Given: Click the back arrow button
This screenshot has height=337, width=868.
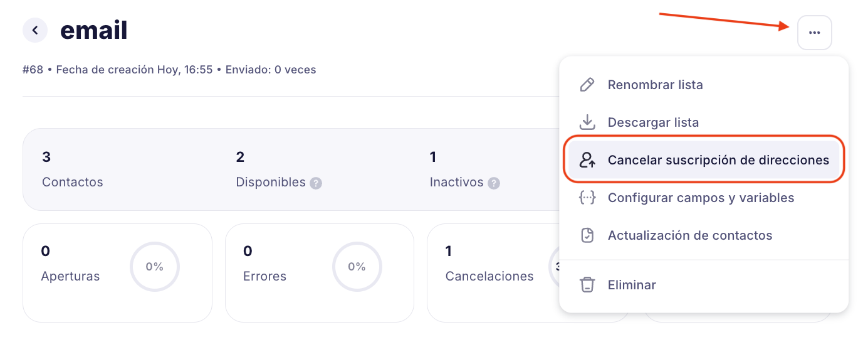Looking at the screenshot, I should (35, 30).
